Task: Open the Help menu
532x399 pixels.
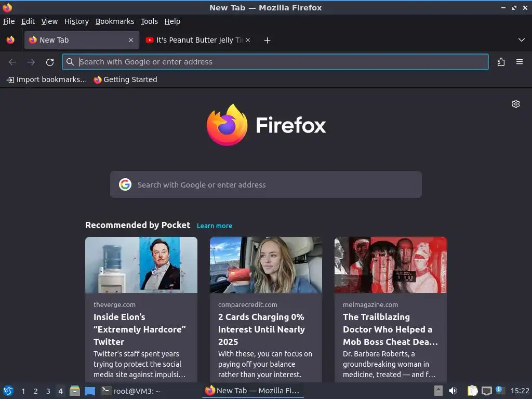Action: tap(172, 21)
